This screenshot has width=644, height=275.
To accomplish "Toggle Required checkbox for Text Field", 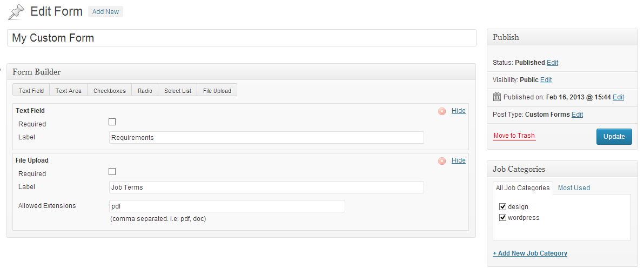I will click(x=112, y=122).
